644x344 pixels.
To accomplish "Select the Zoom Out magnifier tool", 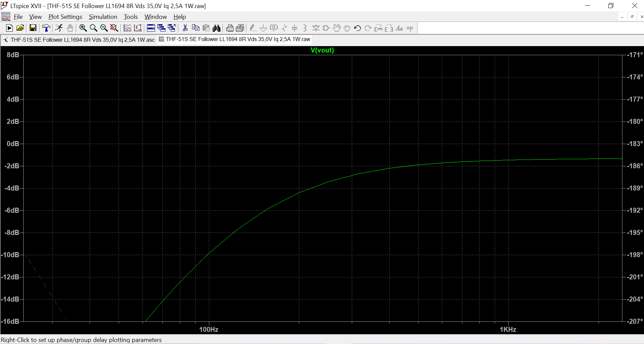I will (x=104, y=28).
